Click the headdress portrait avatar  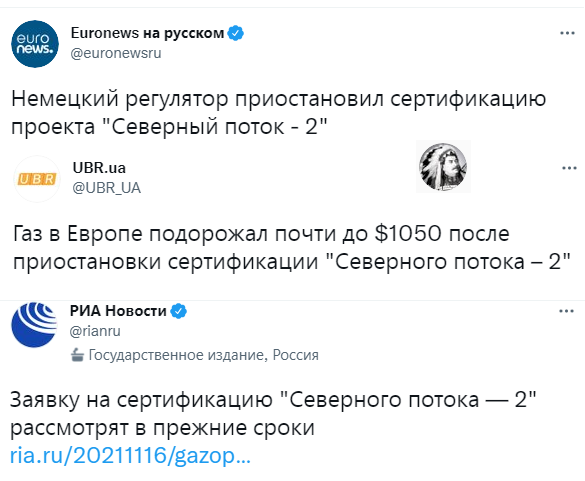pos(443,167)
